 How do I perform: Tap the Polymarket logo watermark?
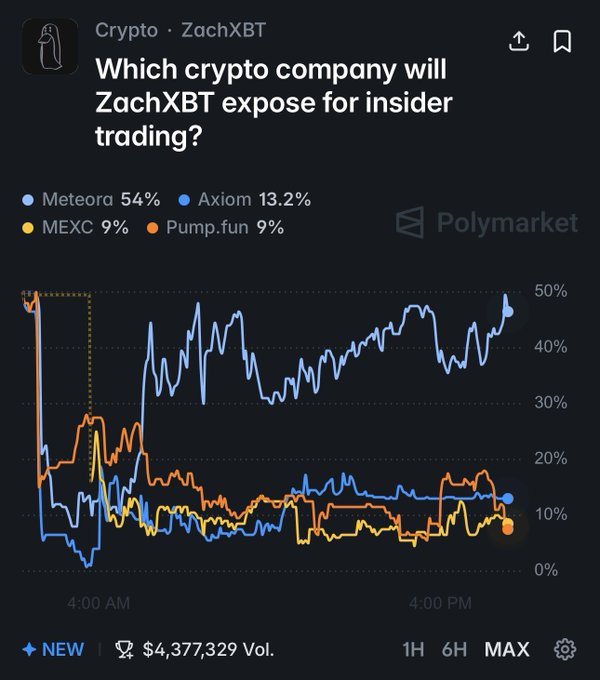(487, 222)
